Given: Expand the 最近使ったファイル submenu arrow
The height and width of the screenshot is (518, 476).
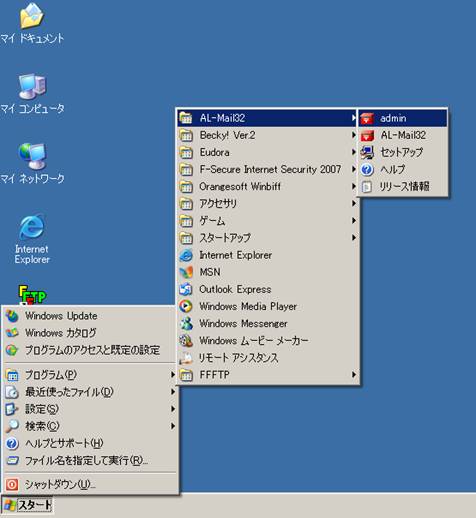Looking at the screenshot, I should click(x=173, y=392).
